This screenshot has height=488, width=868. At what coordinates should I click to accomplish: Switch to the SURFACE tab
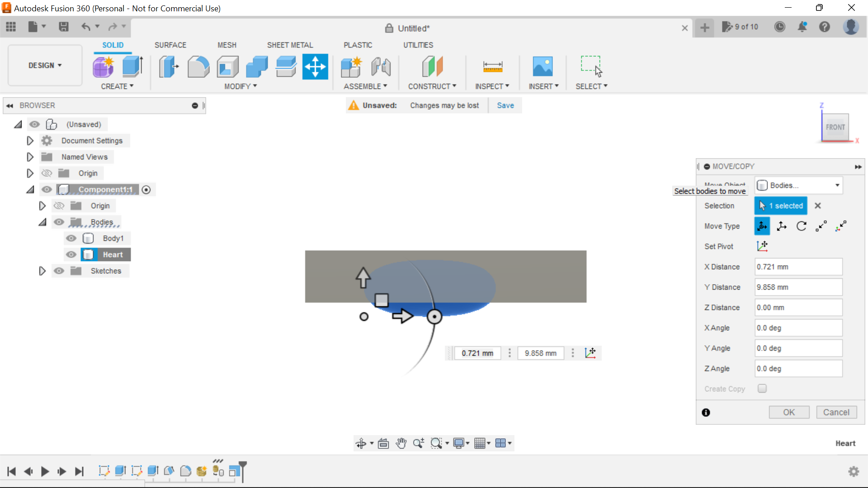(170, 45)
